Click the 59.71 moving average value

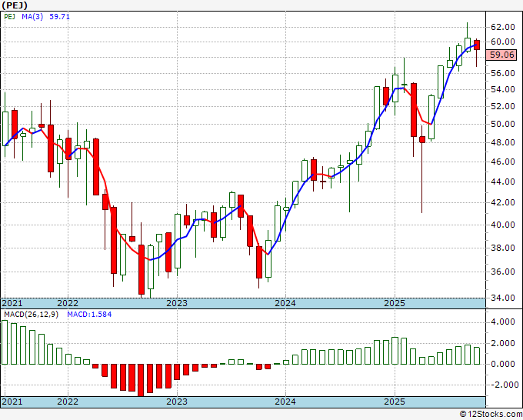pos(59,16)
